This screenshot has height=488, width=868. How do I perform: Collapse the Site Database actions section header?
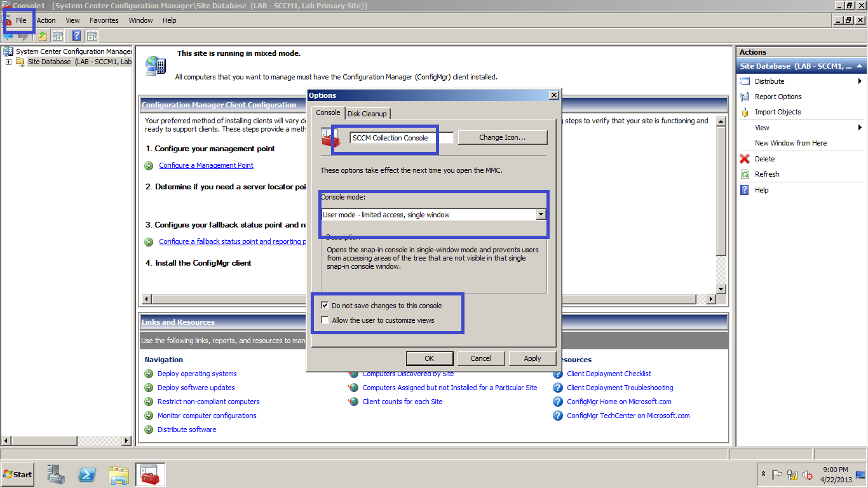click(x=859, y=66)
